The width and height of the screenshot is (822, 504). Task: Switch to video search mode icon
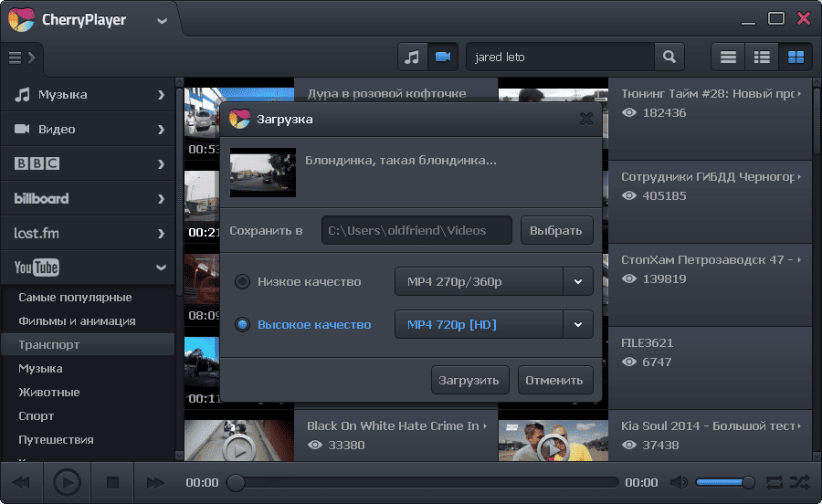click(x=443, y=57)
